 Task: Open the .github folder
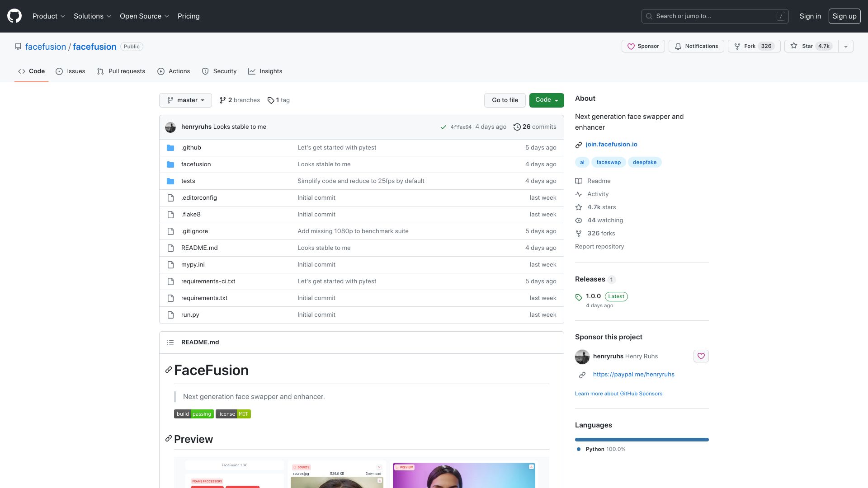pyautogui.click(x=191, y=148)
